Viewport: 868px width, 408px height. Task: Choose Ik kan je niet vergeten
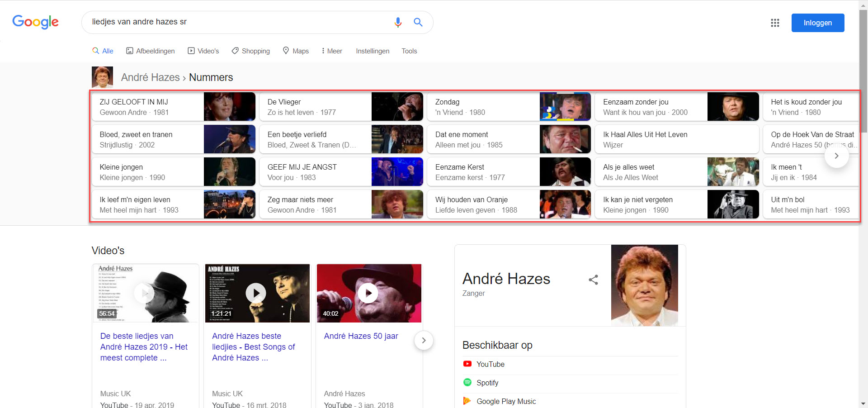tap(677, 204)
